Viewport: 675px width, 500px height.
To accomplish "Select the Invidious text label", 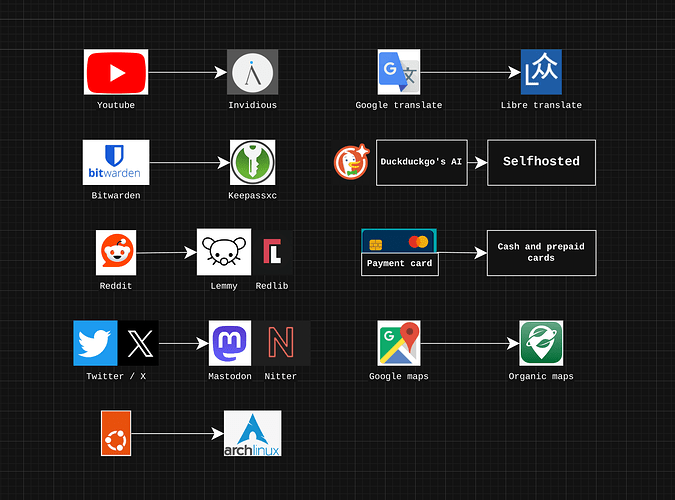I will pyautogui.click(x=252, y=105).
